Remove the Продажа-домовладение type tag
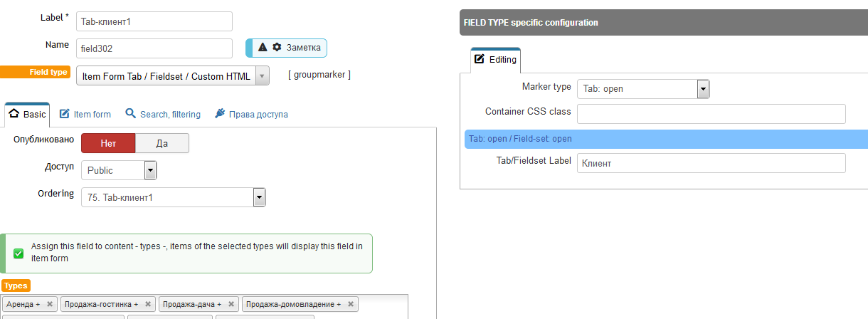 click(350, 304)
